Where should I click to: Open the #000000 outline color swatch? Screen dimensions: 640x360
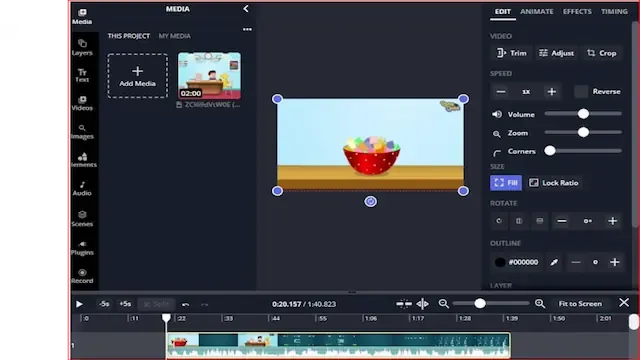pyautogui.click(x=500, y=262)
